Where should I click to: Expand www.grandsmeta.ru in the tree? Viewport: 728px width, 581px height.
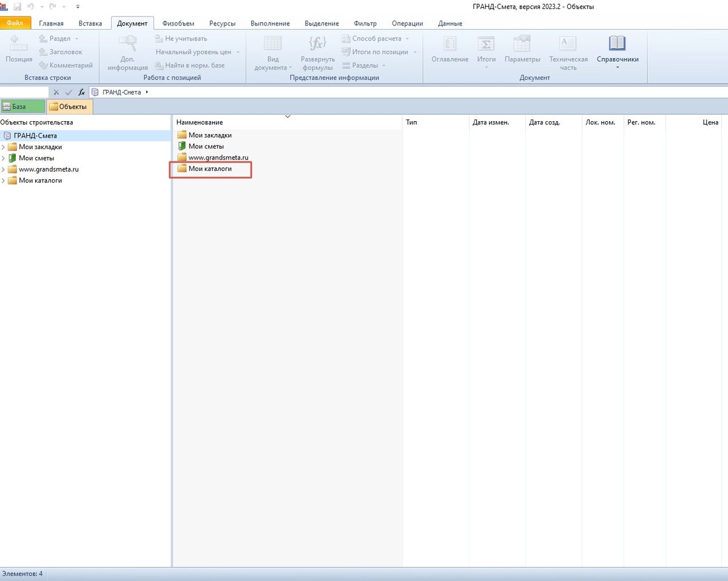(x=4, y=169)
